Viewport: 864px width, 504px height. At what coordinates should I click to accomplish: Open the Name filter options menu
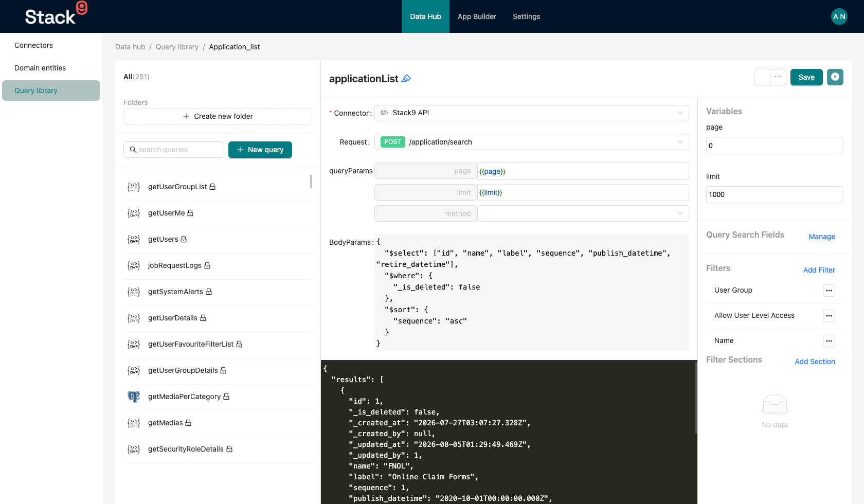point(829,341)
